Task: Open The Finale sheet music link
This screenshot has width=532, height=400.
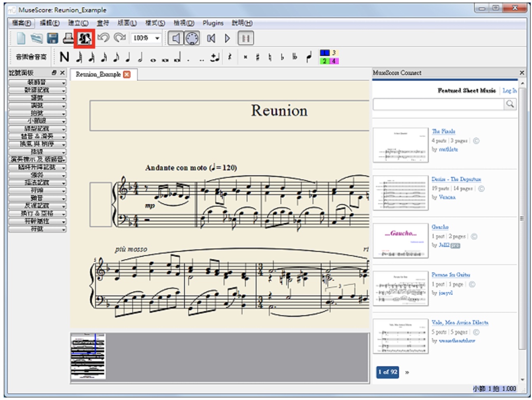Action: [443, 131]
